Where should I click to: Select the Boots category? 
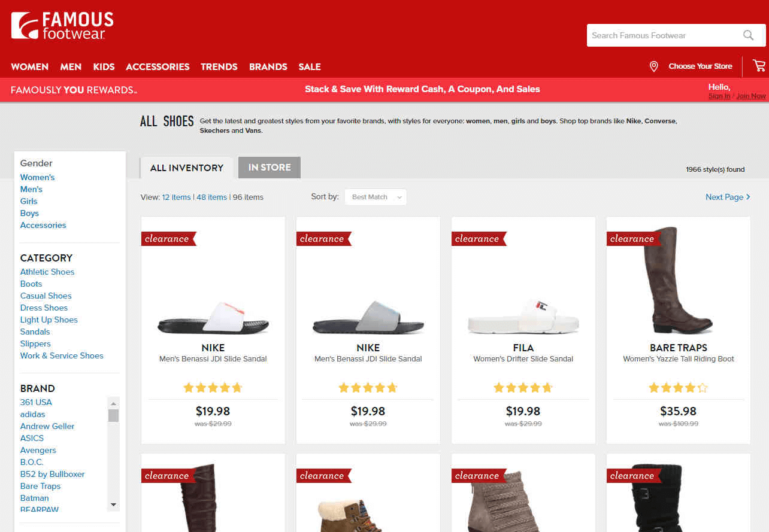click(x=31, y=284)
